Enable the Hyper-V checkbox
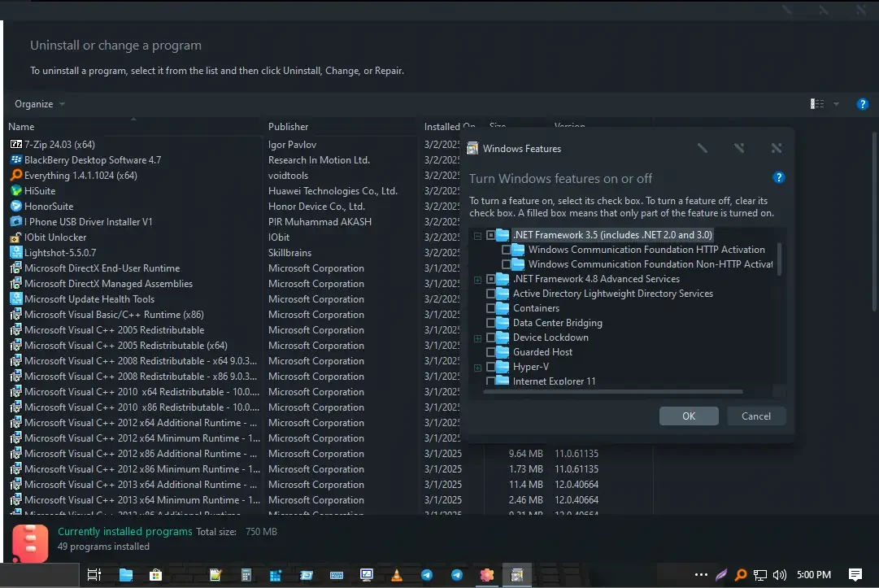 pyautogui.click(x=493, y=367)
